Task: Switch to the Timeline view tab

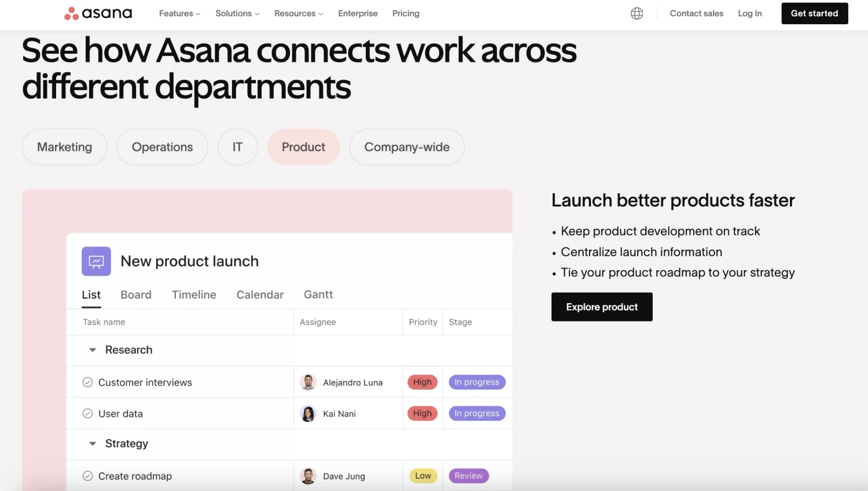Action: click(x=194, y=295)
